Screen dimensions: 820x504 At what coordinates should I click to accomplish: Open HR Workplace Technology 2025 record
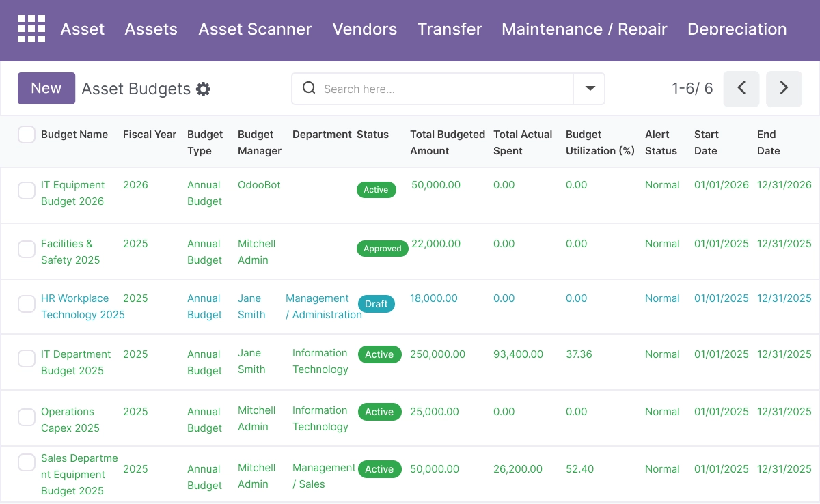[83, 307]
